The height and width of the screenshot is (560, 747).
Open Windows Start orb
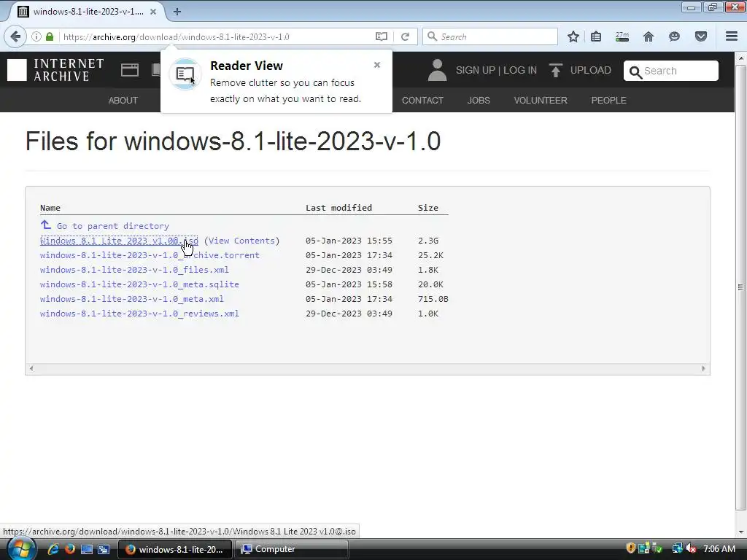click(21, 549)
